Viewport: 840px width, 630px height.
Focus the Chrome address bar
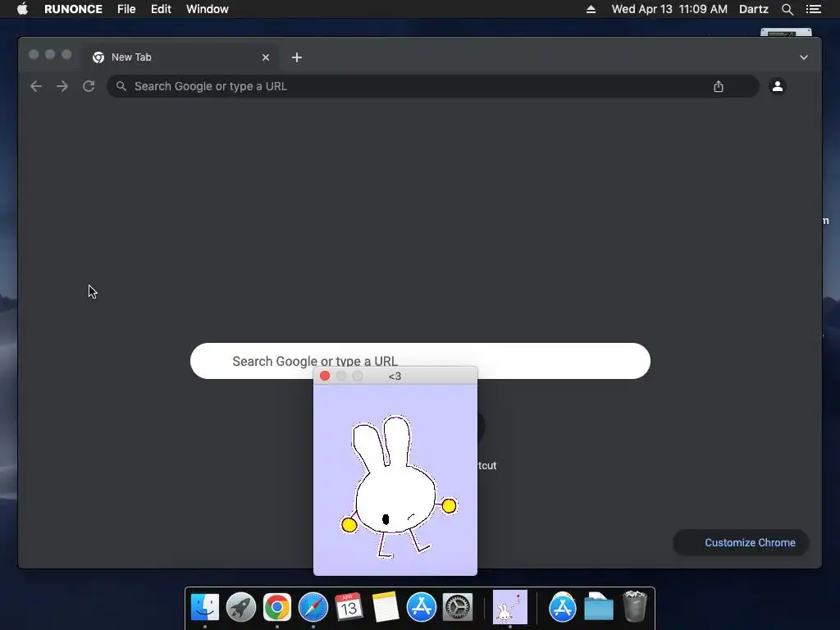point(433,86)
